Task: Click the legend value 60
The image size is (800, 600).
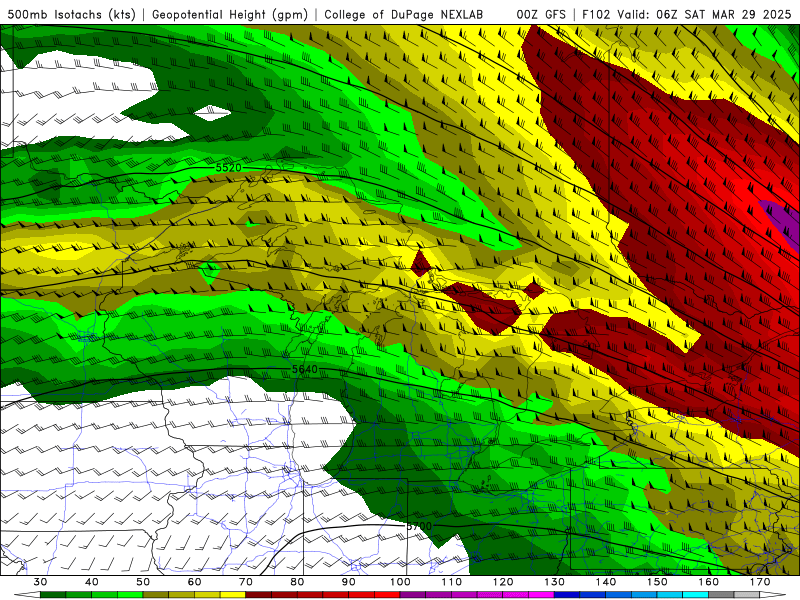Action: tap(194, 582)
